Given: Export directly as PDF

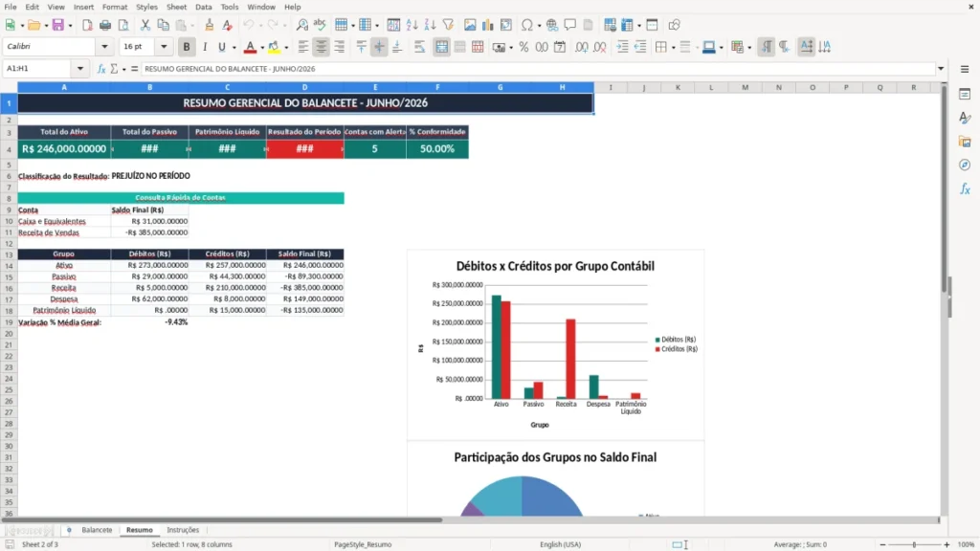Looking at the screenshot, I should (87, 25).
